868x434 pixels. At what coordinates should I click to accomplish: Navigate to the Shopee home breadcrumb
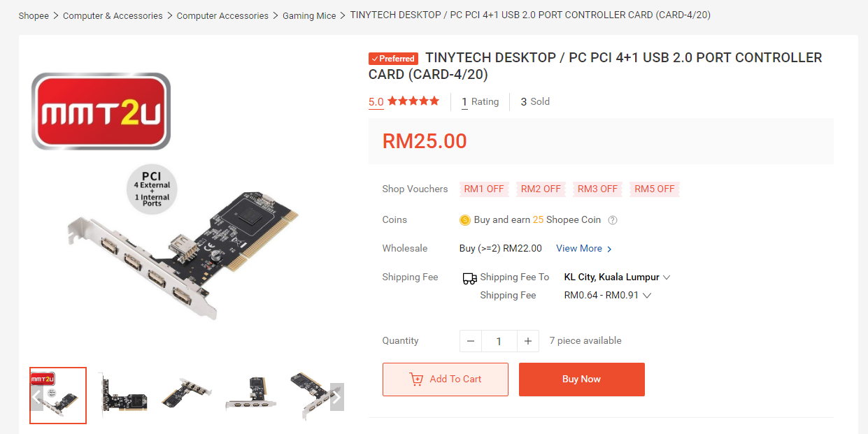pyautogui.click(x=34, y=15)
